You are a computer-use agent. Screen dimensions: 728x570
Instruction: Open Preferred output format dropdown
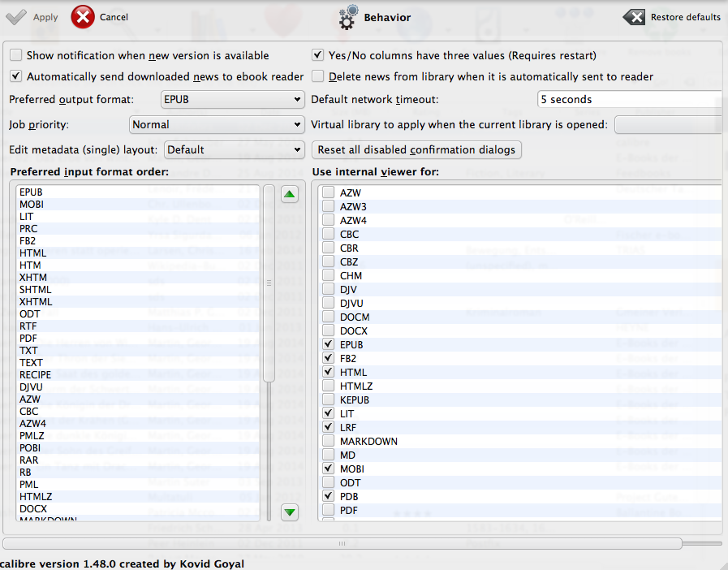[233, 99]
